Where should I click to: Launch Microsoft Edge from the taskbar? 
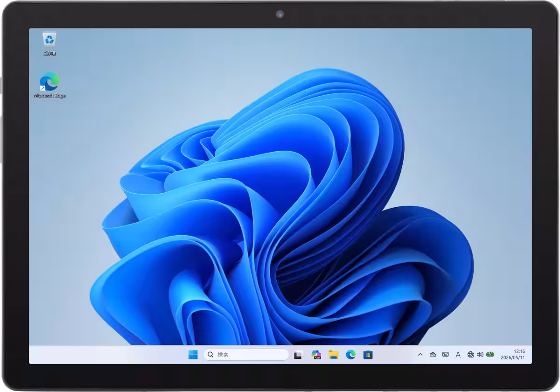(x=351, y=355)
